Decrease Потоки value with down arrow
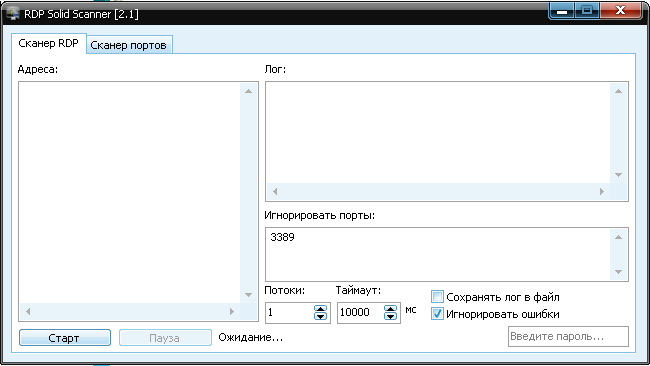 coord(320,316)
